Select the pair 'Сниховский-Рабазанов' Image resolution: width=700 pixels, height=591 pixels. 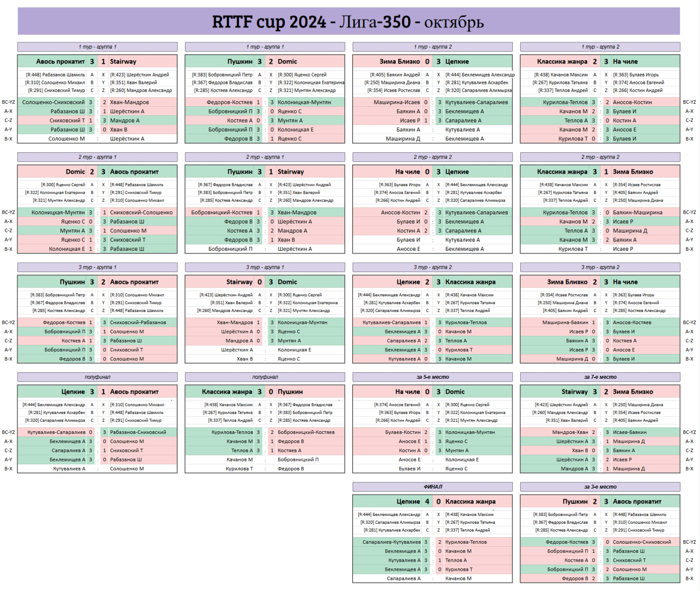138,322
